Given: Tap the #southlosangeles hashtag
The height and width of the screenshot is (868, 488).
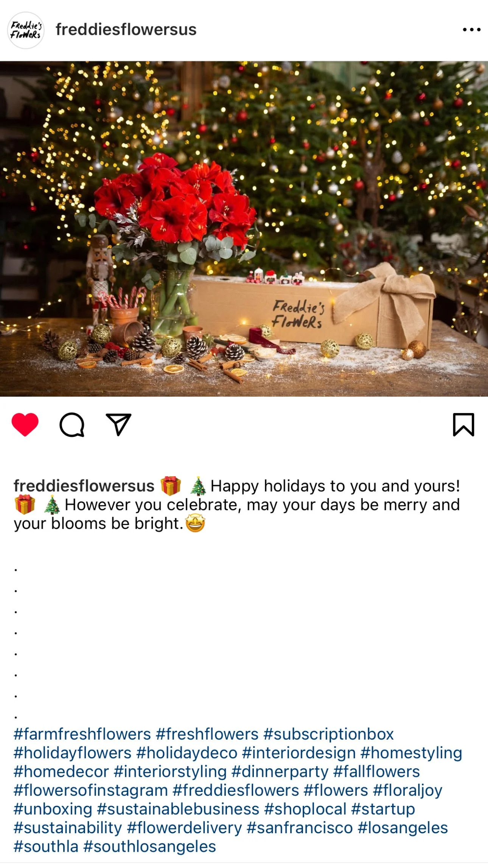Looking at the screenshot, I should click(149, 846).
